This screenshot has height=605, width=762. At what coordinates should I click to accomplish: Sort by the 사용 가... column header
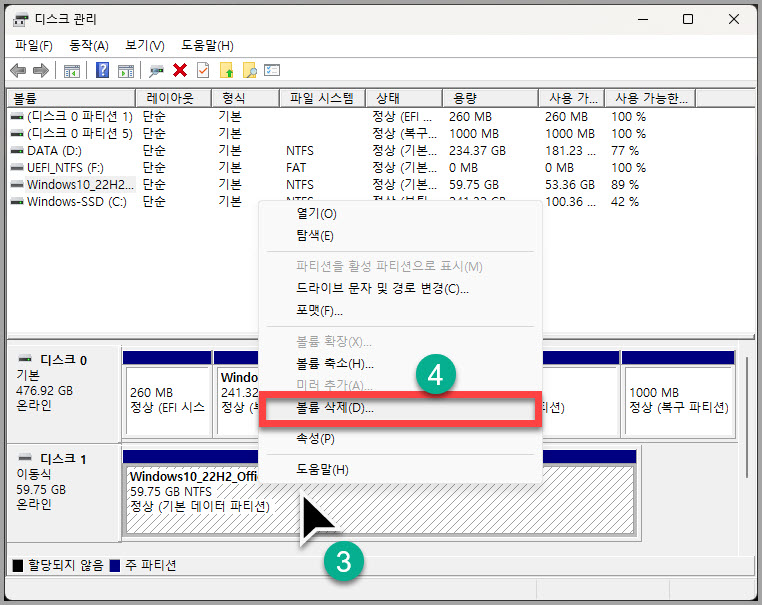572,98
